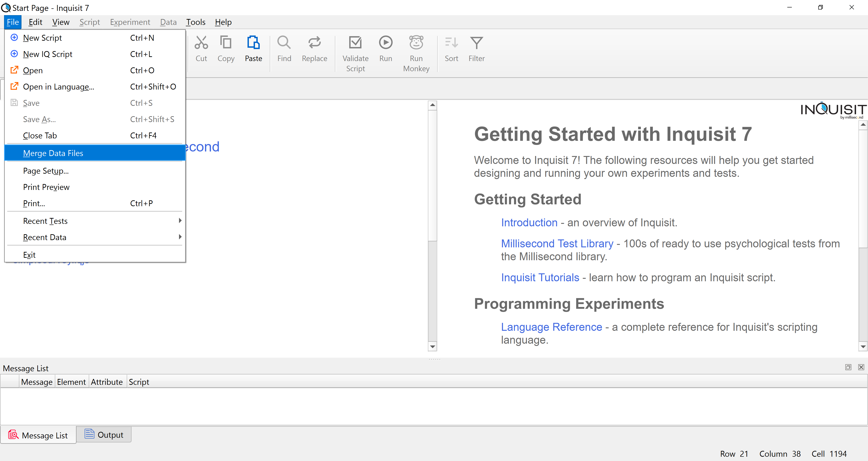Click the Sort toolbar icon
This screenshot has width=868, height=461.
451,49
